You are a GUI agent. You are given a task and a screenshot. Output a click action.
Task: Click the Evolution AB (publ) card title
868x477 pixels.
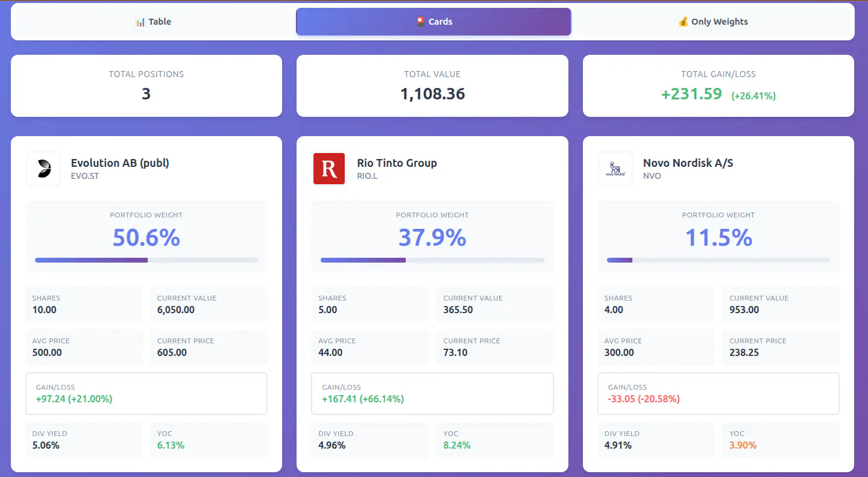coord(120,163)
